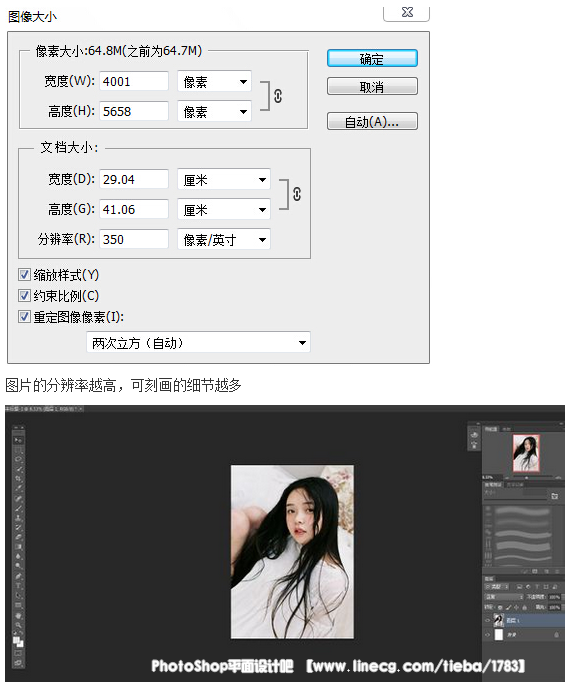Select the Path Selection tool
Image resolution: width=575 pixels, height=683 pixels.
click(x=18, y=595)
